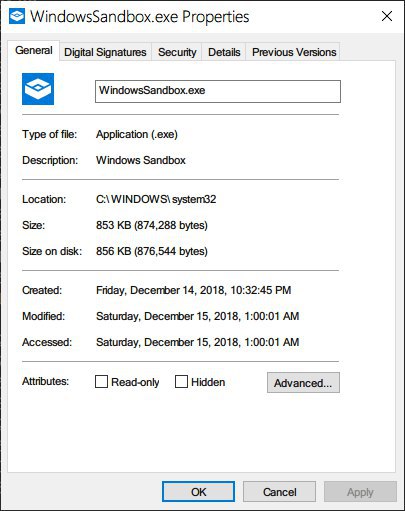This screenshot has height=511, width=405.
Task: Click the Windows Sandbox title bar icon
Action: click(17, 16)
